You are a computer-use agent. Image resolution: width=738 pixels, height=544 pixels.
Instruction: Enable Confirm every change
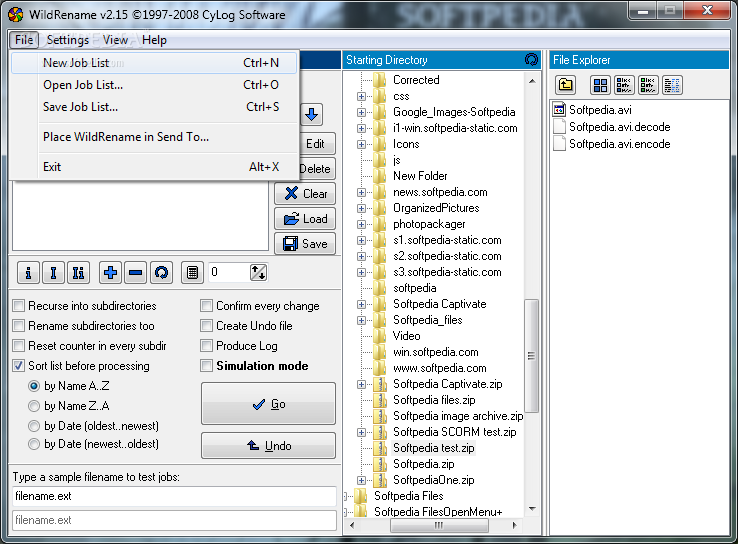click(x=206, y=306)
